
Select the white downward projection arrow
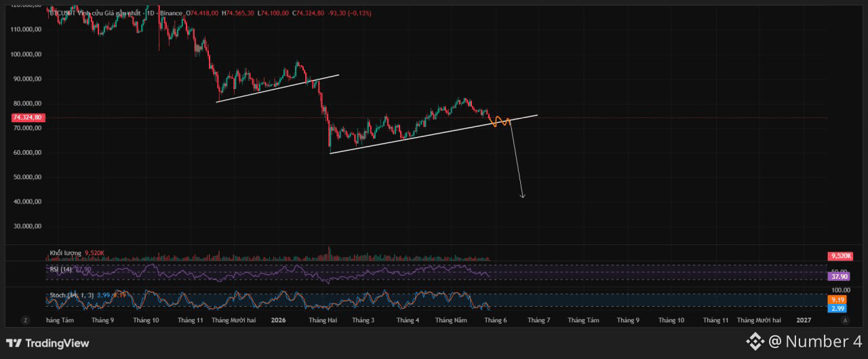coord(517,159)
